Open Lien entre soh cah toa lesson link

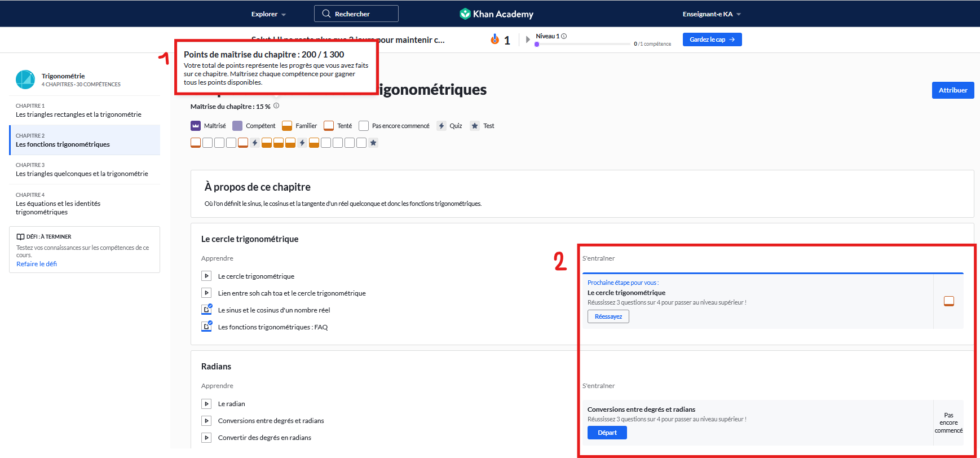[292, 293]
